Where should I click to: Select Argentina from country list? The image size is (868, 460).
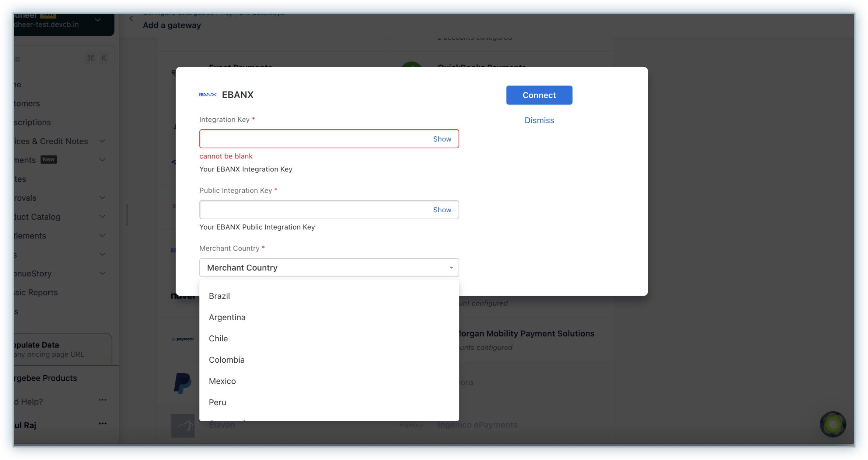329,317
